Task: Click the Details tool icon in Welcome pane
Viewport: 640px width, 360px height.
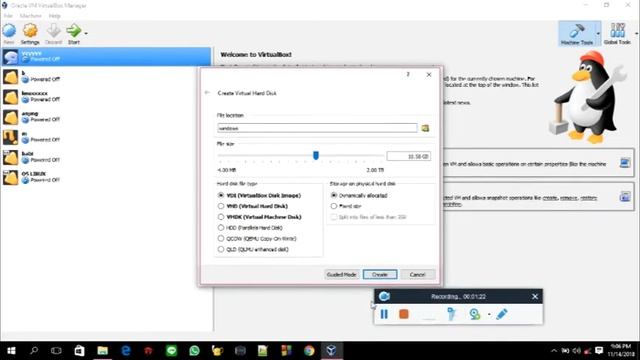Action: tap(624, 163)
